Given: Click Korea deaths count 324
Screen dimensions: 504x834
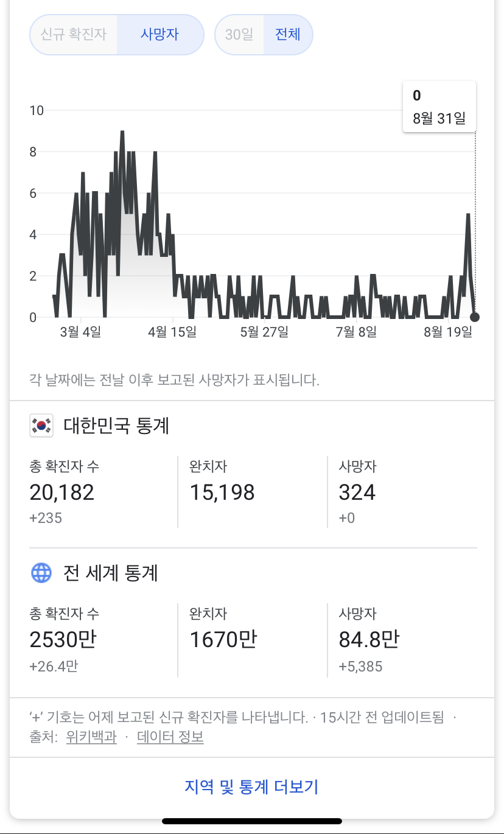Looking at the screenshot, I should [357, 492].
